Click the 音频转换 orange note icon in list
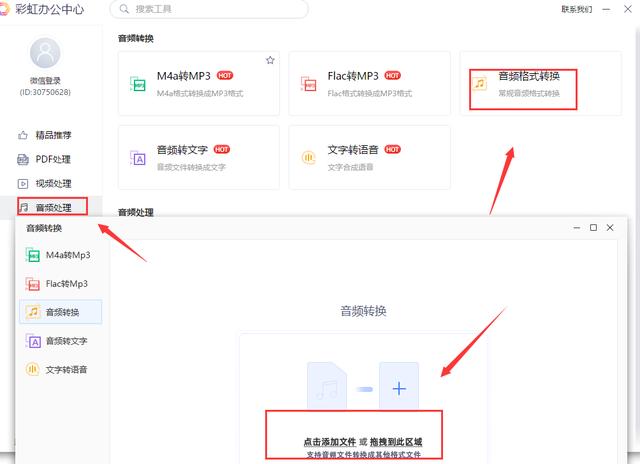This screenshot has height=464, width=640. click(33, 312)
